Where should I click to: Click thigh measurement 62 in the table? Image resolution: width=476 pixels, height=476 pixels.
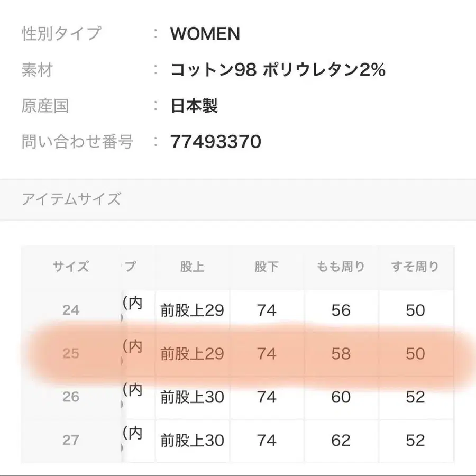click(x=341, y=440)
